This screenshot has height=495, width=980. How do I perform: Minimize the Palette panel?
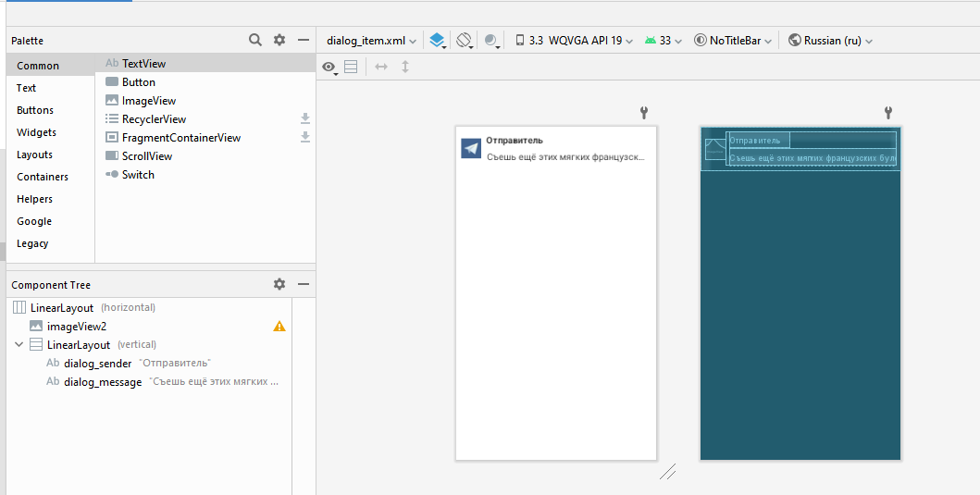[304, 40]
